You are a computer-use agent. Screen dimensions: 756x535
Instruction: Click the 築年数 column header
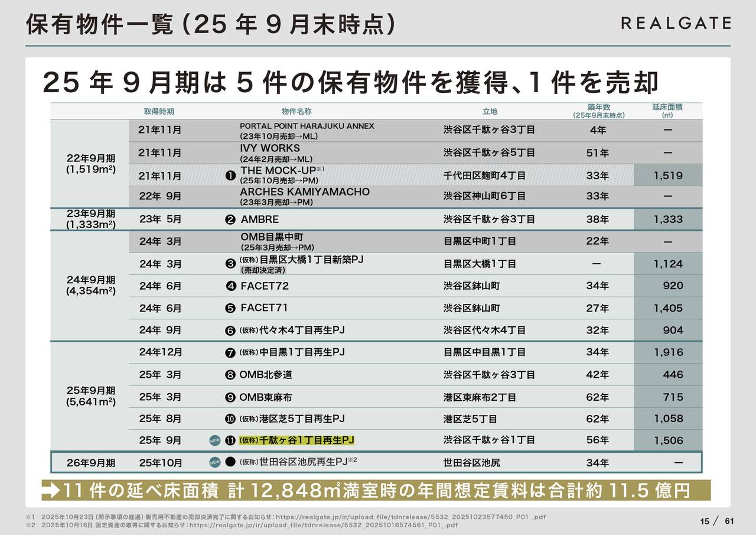point(598,111)
